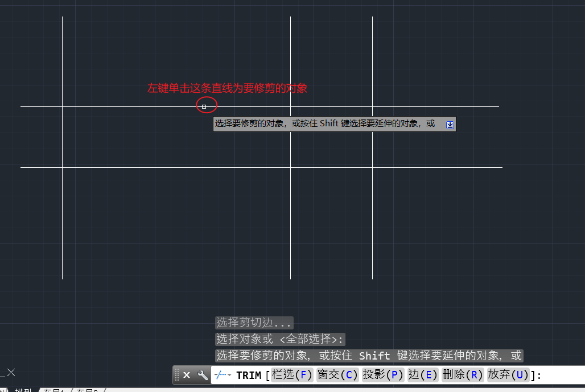Expand the tooltip options via its down-arrow

450,124
